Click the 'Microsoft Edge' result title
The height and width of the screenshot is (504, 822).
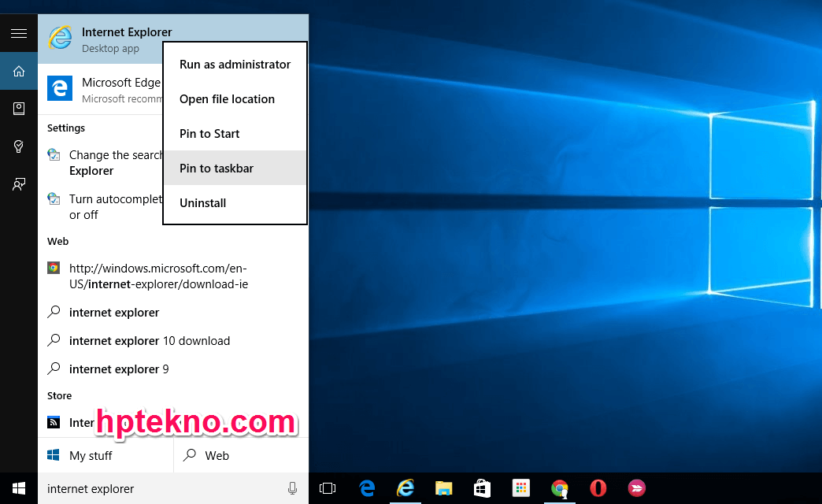point(121,83)
